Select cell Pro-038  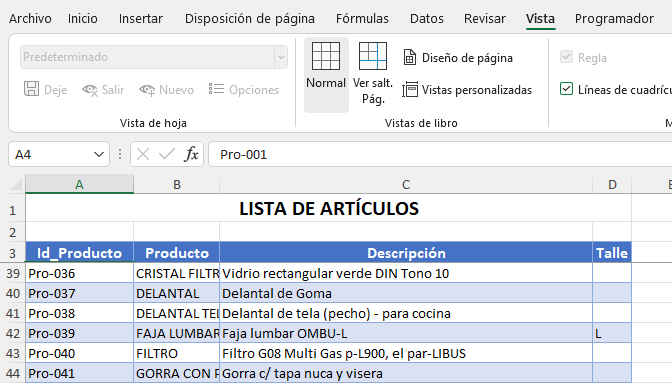[79, 314]
